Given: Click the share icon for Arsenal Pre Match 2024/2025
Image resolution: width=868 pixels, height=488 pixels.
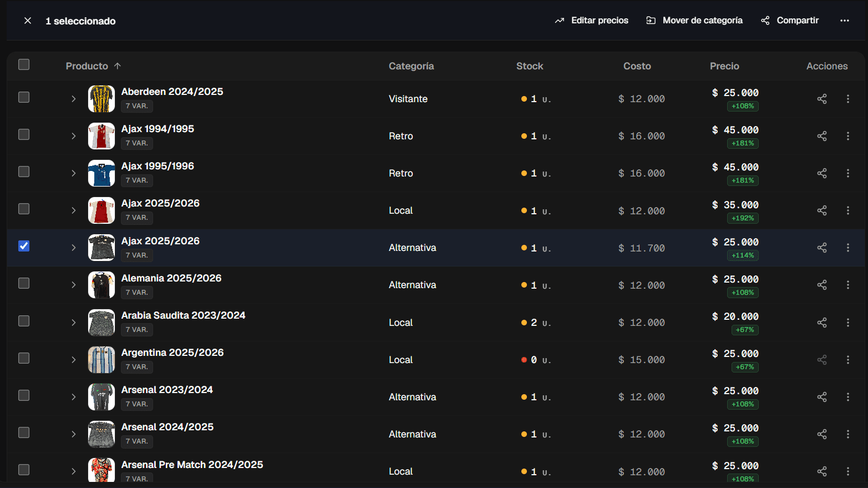Looking at the screenshot, I should click(822, 471).
